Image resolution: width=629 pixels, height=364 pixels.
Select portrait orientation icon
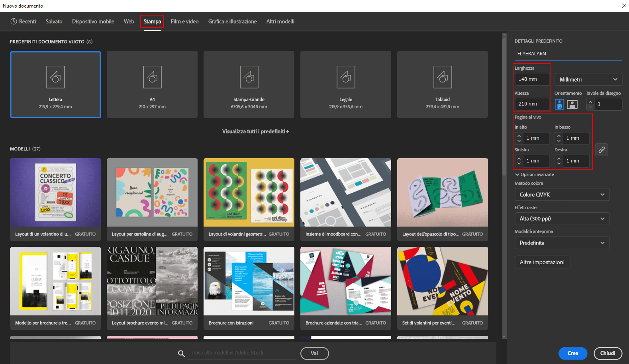pos(559,104)
